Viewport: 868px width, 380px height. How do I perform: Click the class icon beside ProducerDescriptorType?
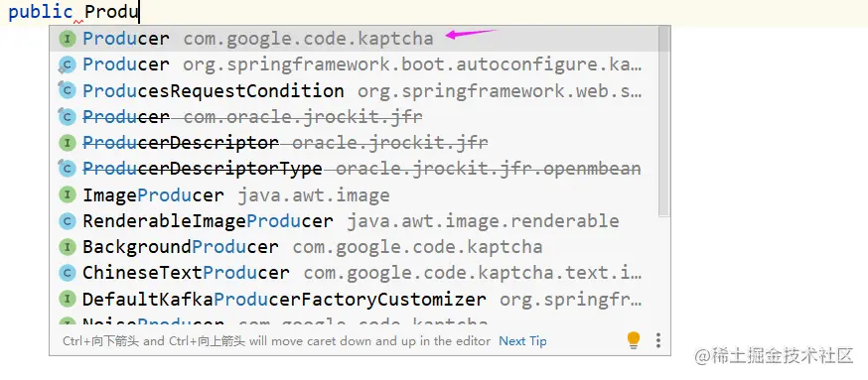point(67,169)
